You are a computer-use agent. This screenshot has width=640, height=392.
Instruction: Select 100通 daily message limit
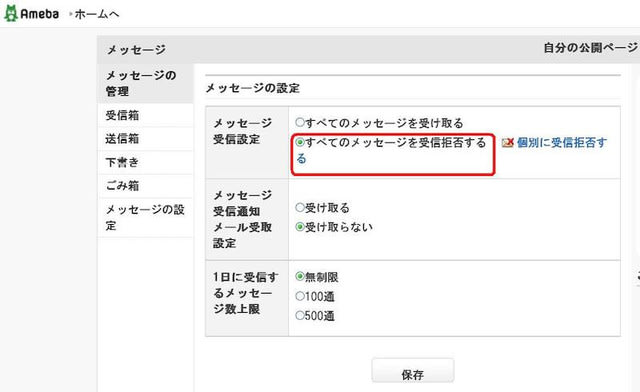point(300,296)
